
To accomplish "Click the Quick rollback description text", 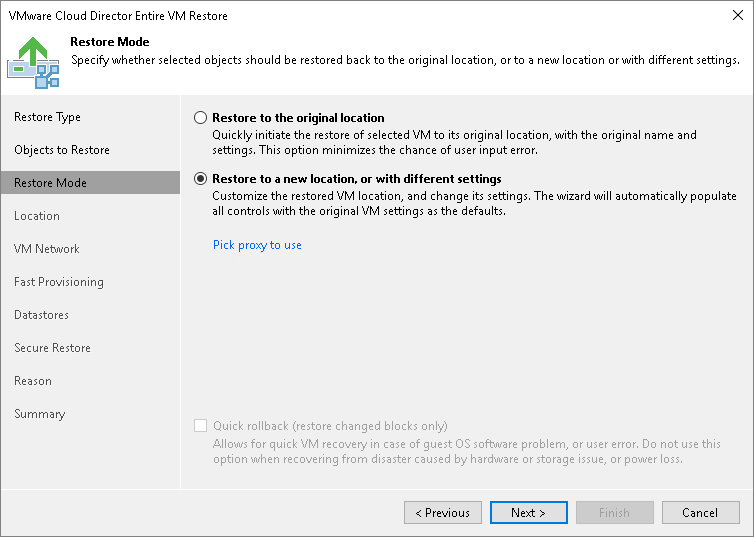I will pyautogui.click(x=466, y=451).
